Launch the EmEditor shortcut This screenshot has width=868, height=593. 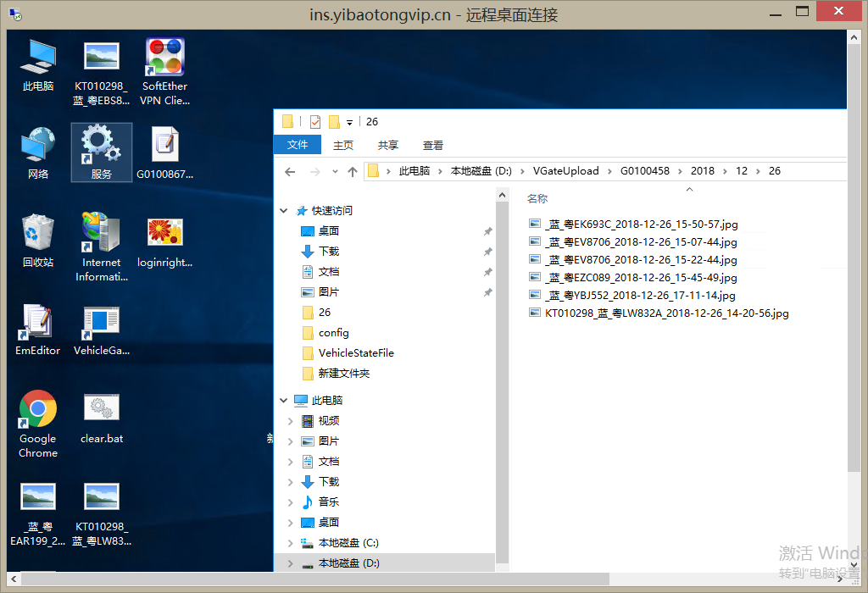click(x=37, y=330)
